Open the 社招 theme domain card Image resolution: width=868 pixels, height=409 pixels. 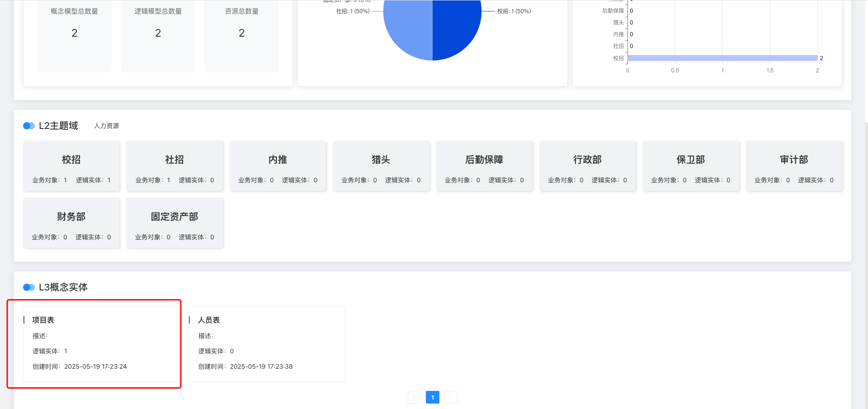click(175, 166)
